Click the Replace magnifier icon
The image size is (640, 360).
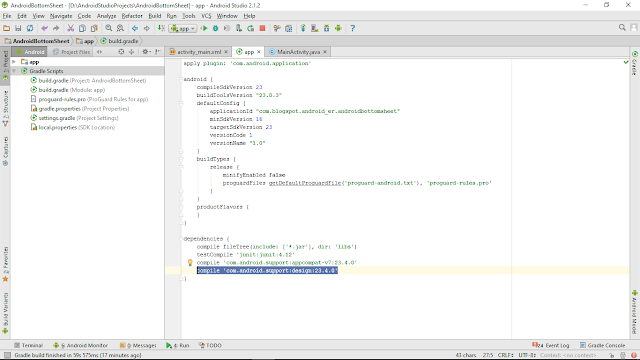tap(120, 28)
